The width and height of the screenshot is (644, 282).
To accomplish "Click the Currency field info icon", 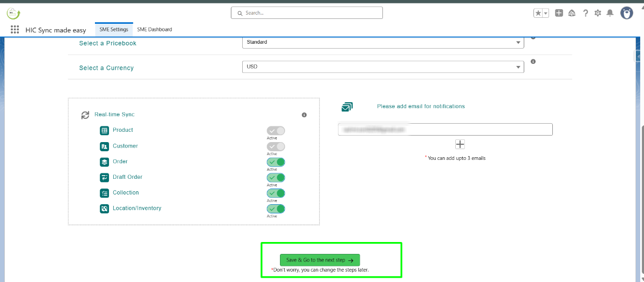I will [533, 62].
